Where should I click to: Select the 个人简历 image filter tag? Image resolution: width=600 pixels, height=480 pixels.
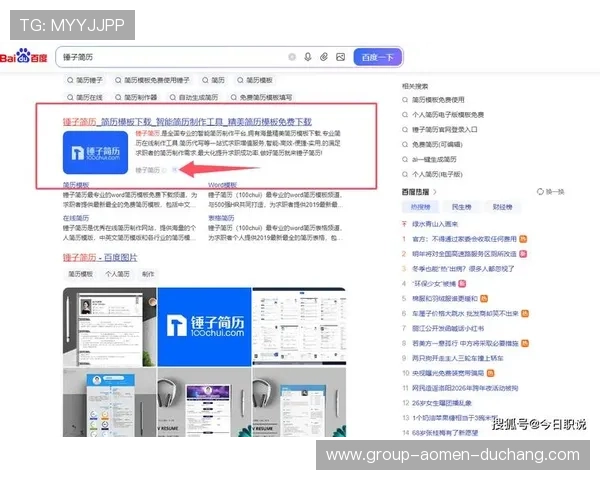(x=117, y=274)
